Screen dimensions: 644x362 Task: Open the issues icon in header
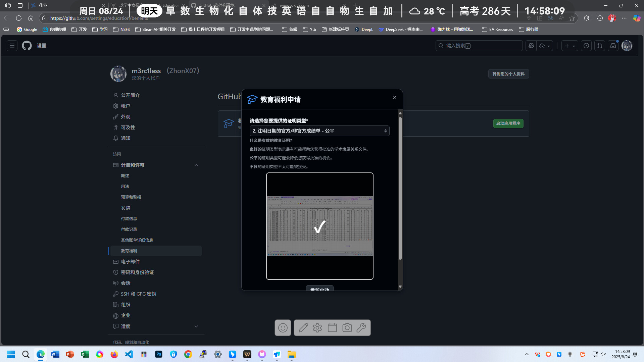[x=586, y=46]
